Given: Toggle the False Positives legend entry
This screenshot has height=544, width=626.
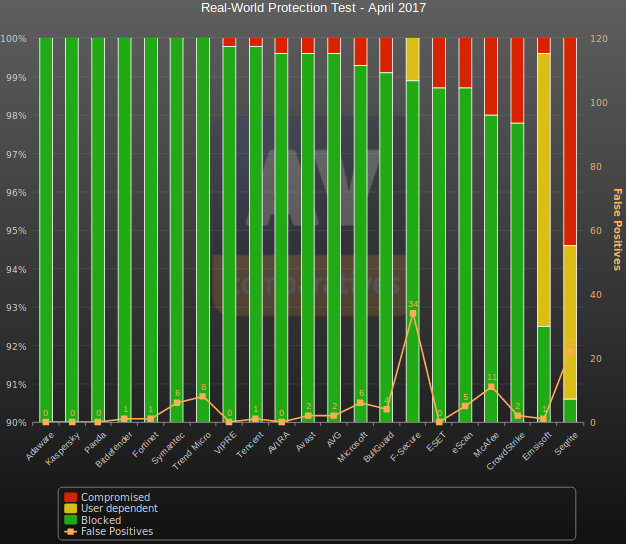Looking at the screenshot, I should coord(109,532).
